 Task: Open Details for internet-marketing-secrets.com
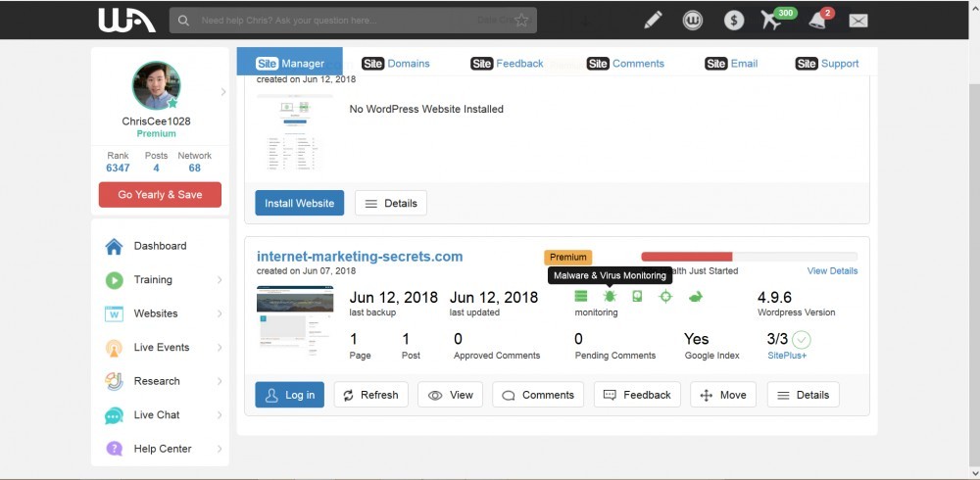click(804, 395)
